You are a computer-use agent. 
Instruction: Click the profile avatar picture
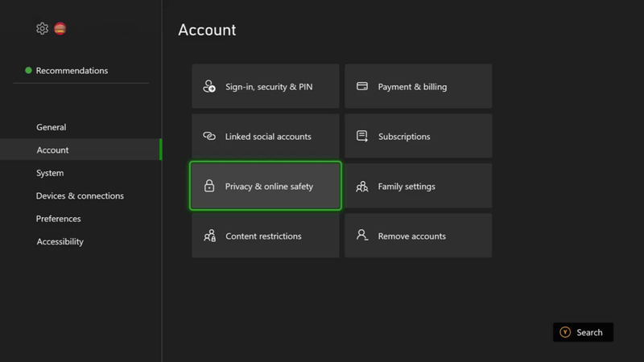[60, 28]
